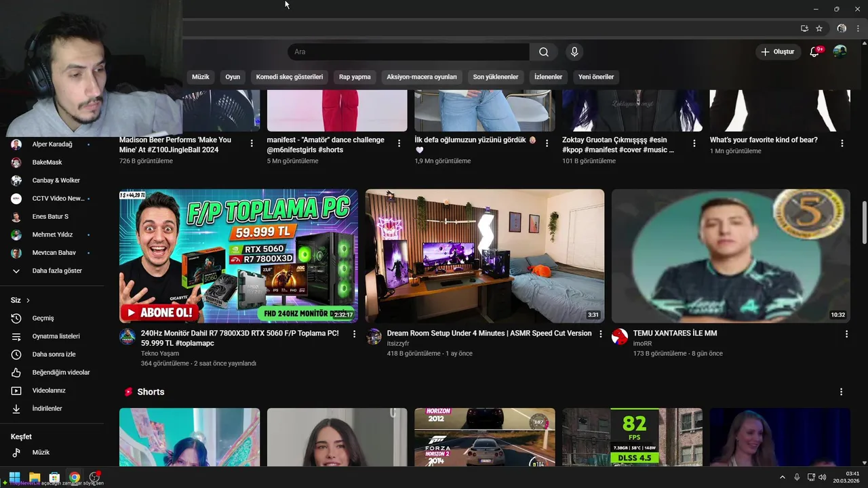Open options for manifest Amatör dance short
The image size is (868, 488).
(399, 144)
